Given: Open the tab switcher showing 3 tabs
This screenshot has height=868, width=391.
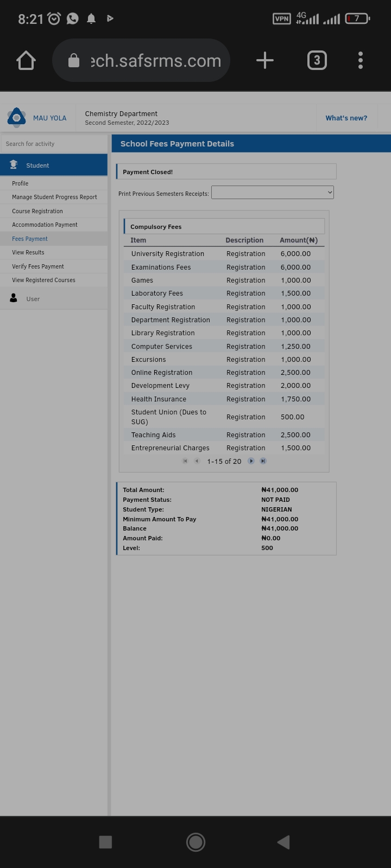Looking at the screenshot, I should point(317,60).
